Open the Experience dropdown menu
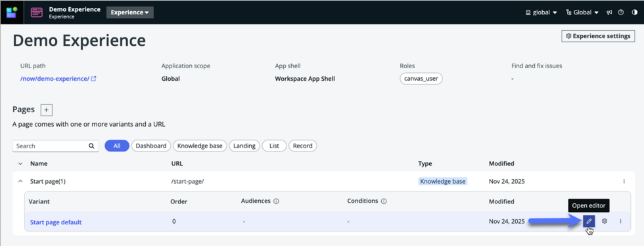Viewport: 644px width, 246px height. point(130,12)
